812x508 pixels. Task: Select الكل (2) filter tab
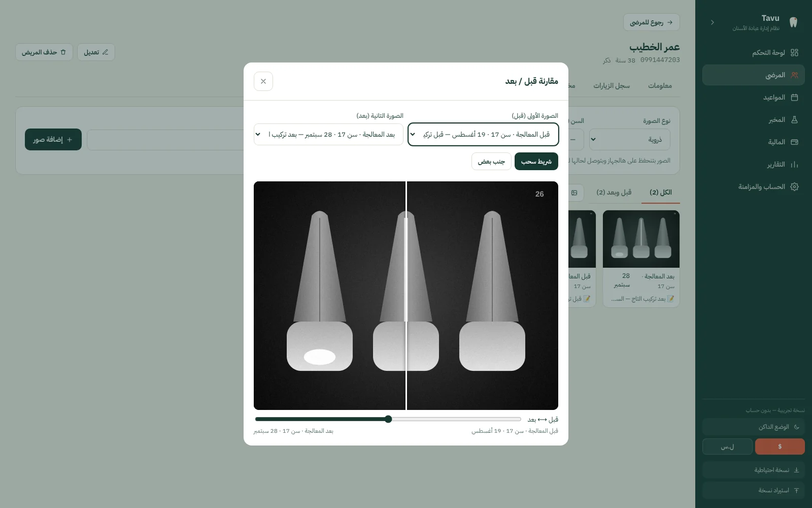click(661, 192)
